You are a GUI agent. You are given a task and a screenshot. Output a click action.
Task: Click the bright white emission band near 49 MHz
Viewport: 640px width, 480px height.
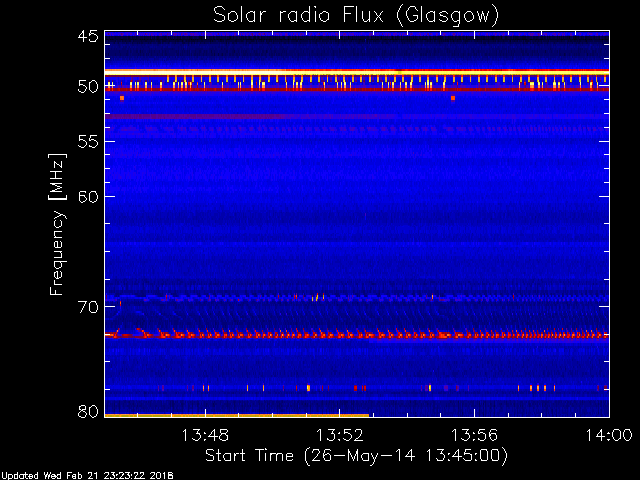(357, 72)
